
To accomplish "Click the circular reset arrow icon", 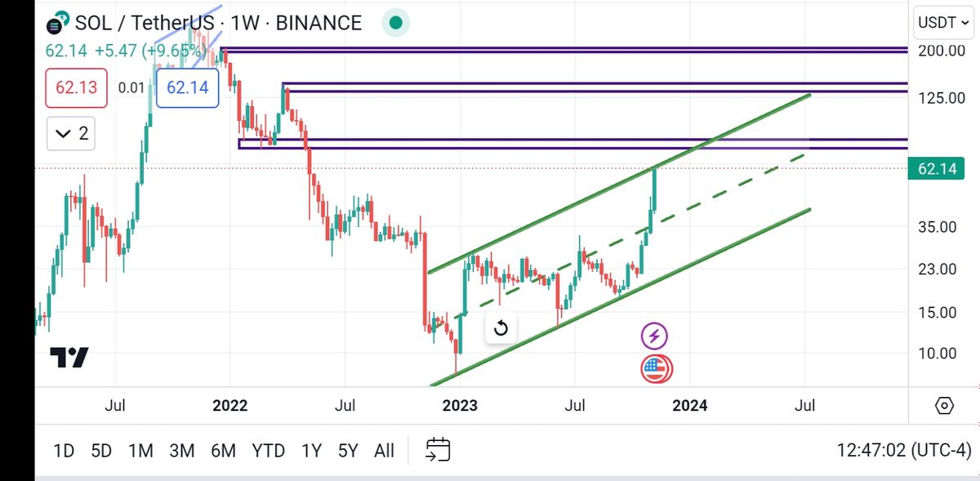I will (x=501, y=328).
